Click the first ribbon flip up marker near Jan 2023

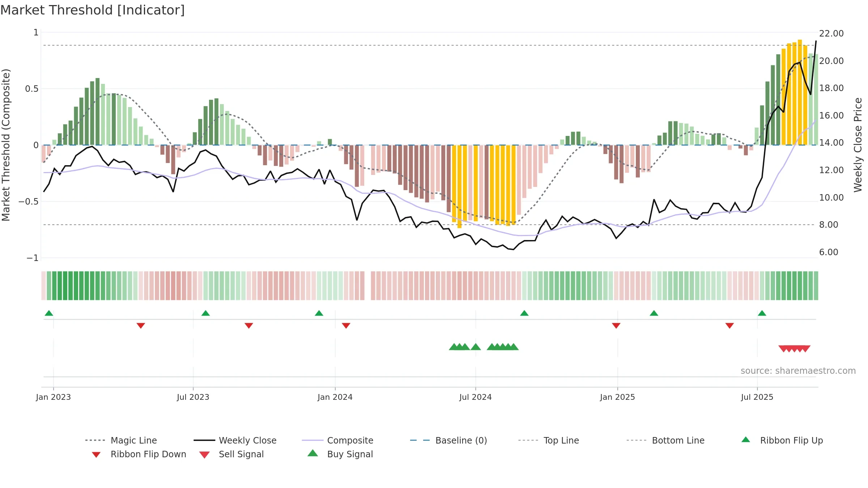(x=49, y=313)
